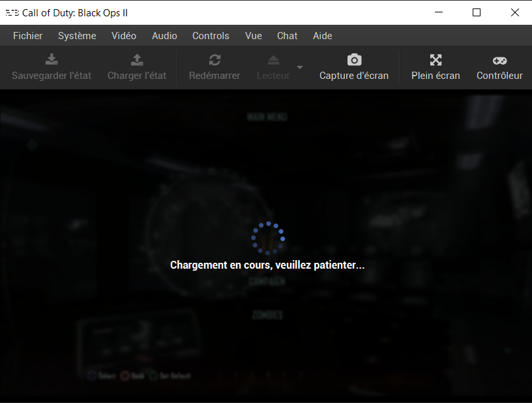Click the 'Chargement en cours, veuillez patienter...' text
532x403 pixels.
pos(267,265)
